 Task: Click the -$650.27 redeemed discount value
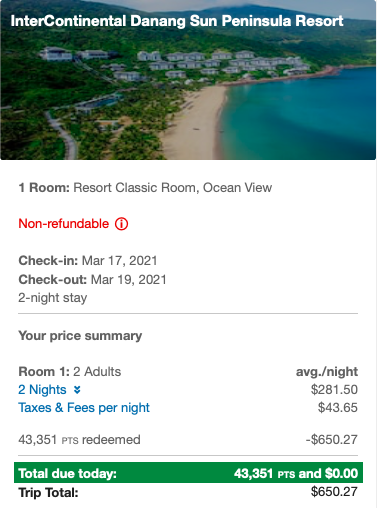pos(332,440)
